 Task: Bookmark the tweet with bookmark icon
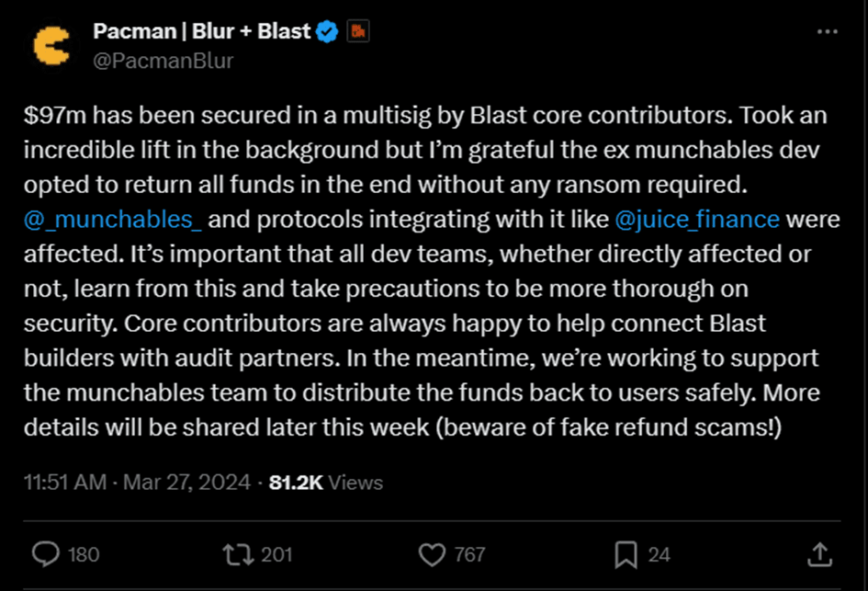626,554
